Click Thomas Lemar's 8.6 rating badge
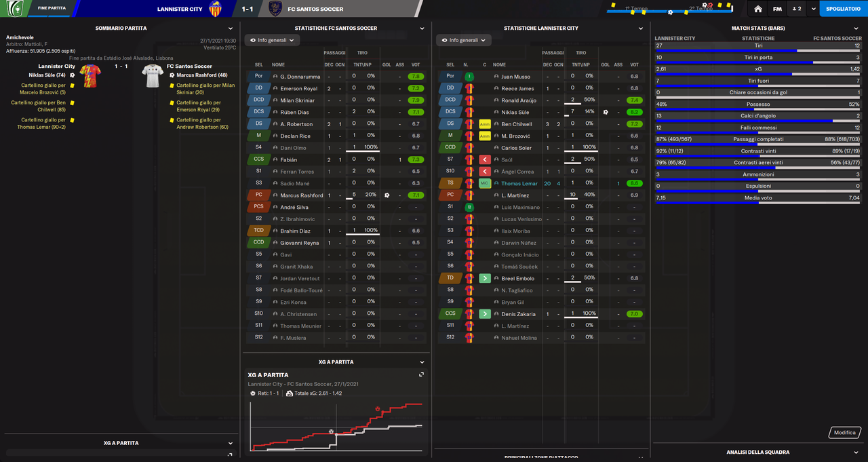 click(x=635, y=183)
